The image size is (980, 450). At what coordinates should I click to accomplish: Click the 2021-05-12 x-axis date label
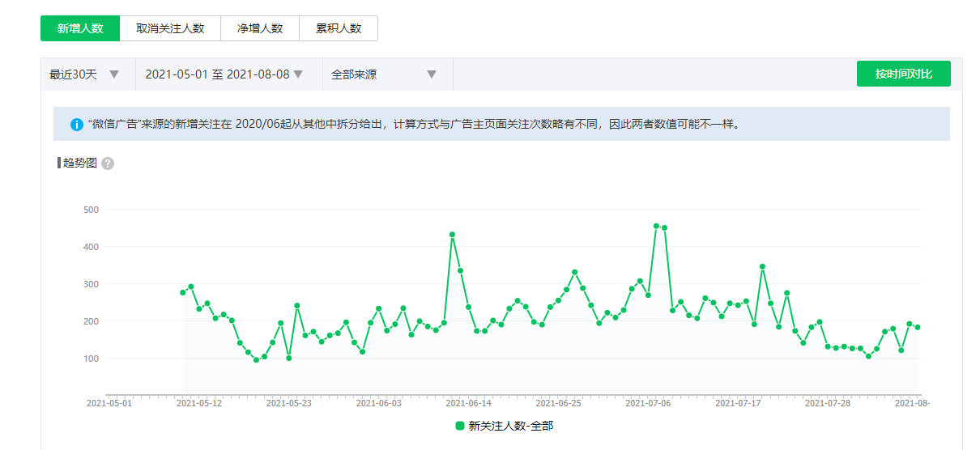tap(198, 403)
